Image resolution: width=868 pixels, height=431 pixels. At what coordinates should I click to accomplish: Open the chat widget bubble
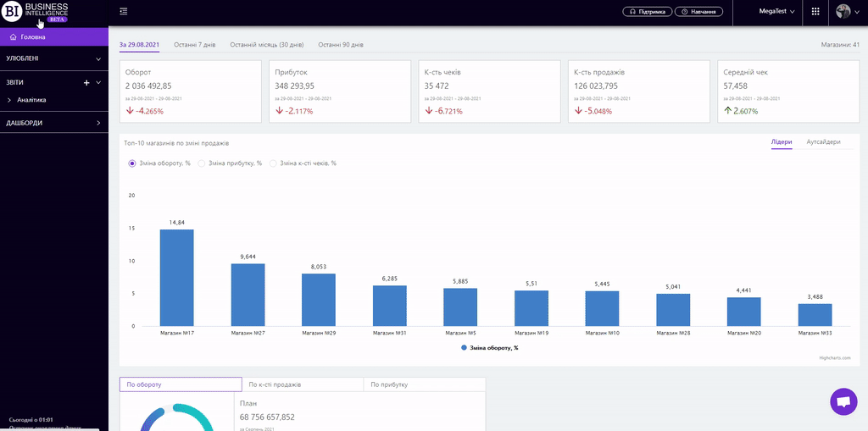pos(843,401)
